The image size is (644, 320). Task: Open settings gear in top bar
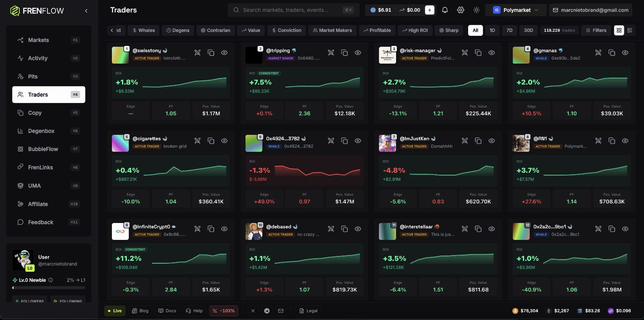coord(460,10)
